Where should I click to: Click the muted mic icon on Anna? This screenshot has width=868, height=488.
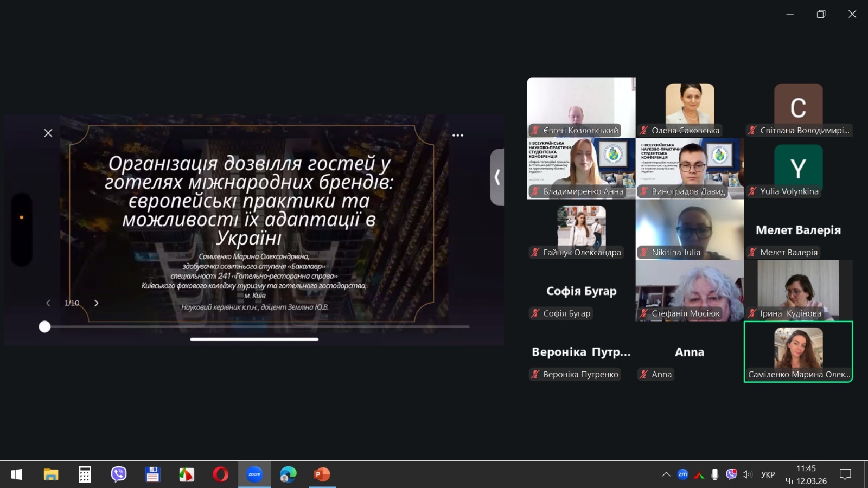click(644, 374)
